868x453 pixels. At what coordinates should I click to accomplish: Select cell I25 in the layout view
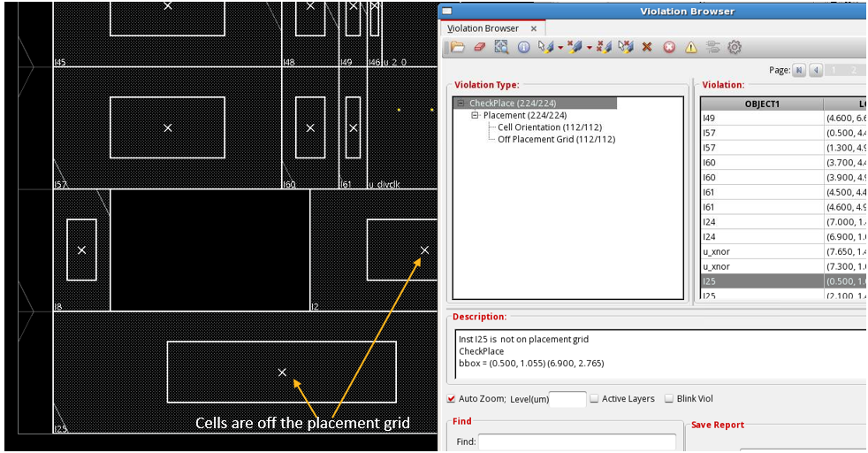(x=245, y=372)
